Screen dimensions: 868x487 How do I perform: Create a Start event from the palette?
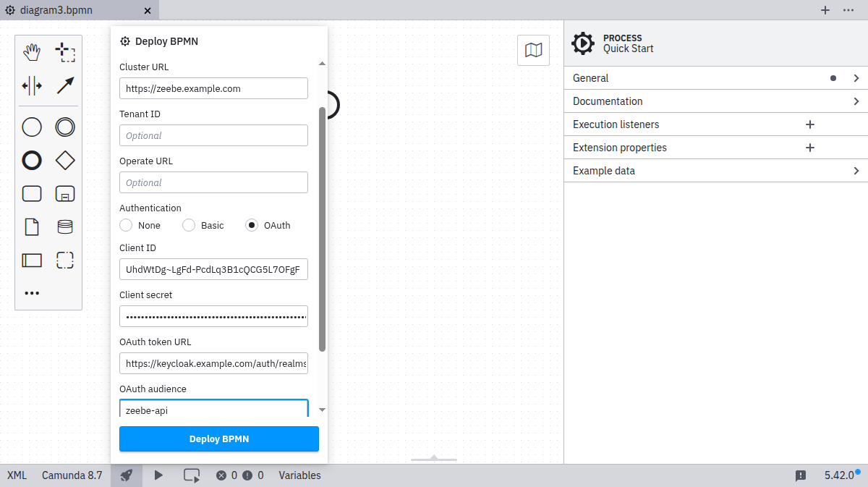(32, 127)
